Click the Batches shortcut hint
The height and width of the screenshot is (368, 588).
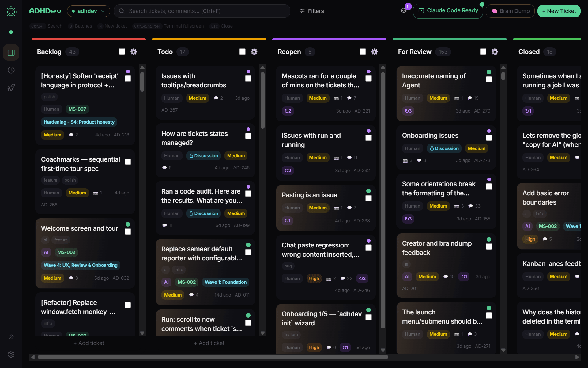pos(81,26)
